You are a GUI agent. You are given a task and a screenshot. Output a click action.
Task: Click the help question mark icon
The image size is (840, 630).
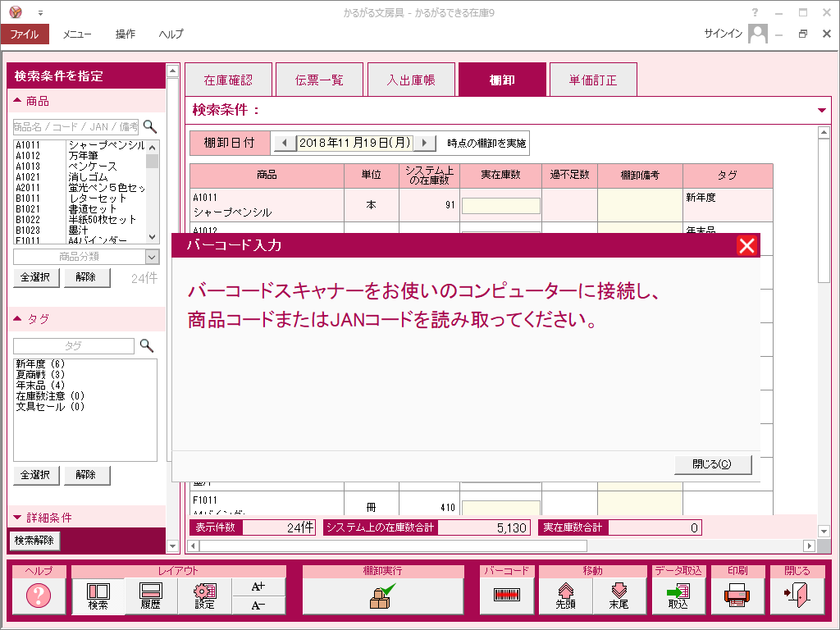[39, 596]
